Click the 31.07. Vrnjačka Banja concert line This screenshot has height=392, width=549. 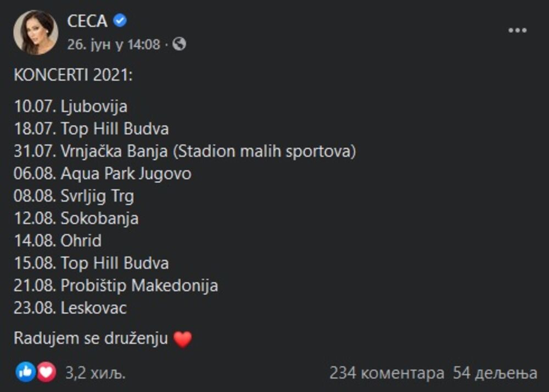184,151
